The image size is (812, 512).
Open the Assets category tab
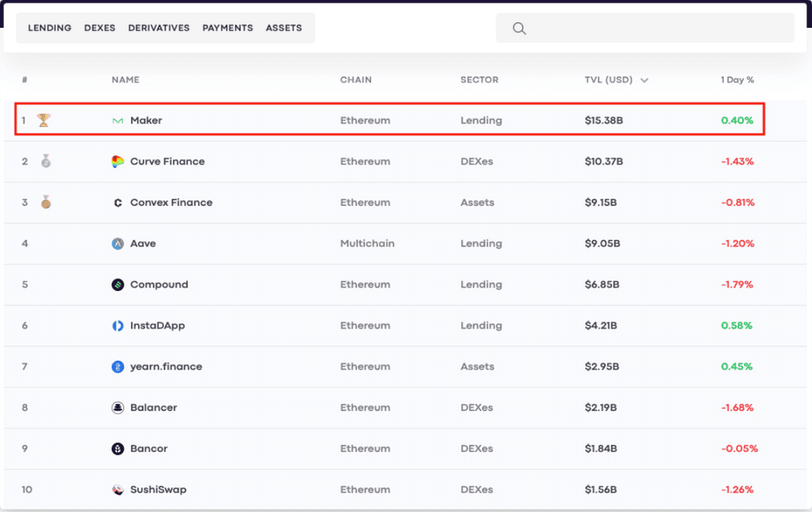pos(284,28)
